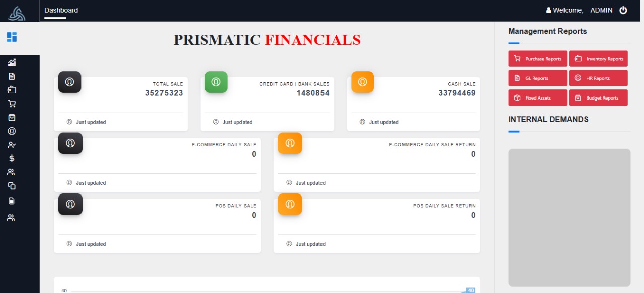644x293 pixels.
Task: Click the small icon by Total Sale's Just updated
Action: (x=69, y=122)
